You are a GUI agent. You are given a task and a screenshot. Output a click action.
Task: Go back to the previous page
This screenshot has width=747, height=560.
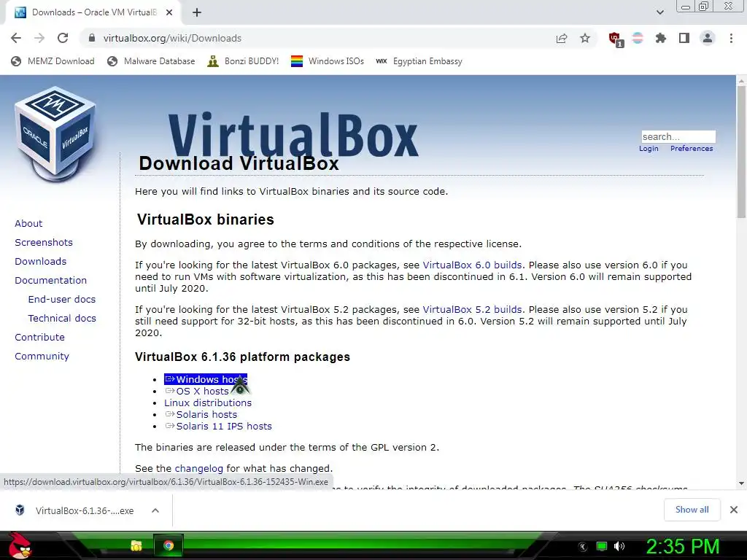tap(16, 38)
